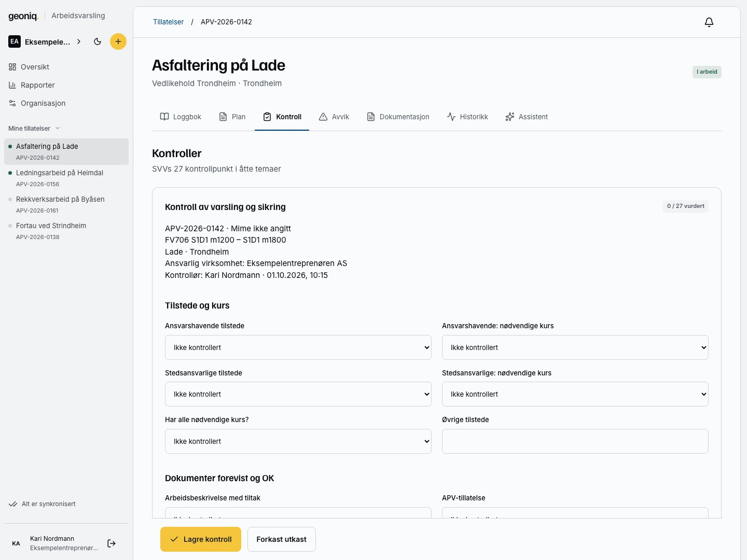The width and height of the screenshot is (747, 560).
Task: Switch to the Assistent tab
Action: click(527, 117)
